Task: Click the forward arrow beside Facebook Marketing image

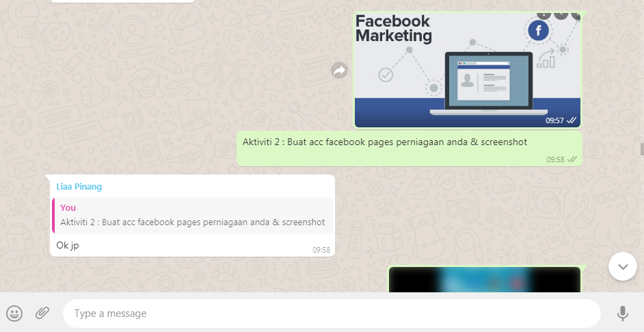Action: click(339, 70)
